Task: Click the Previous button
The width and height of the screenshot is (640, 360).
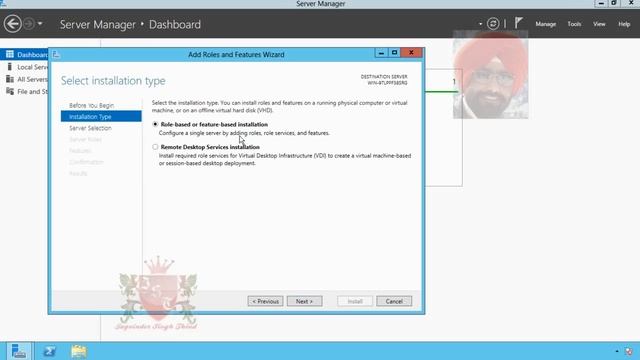Action: point(265,301)
